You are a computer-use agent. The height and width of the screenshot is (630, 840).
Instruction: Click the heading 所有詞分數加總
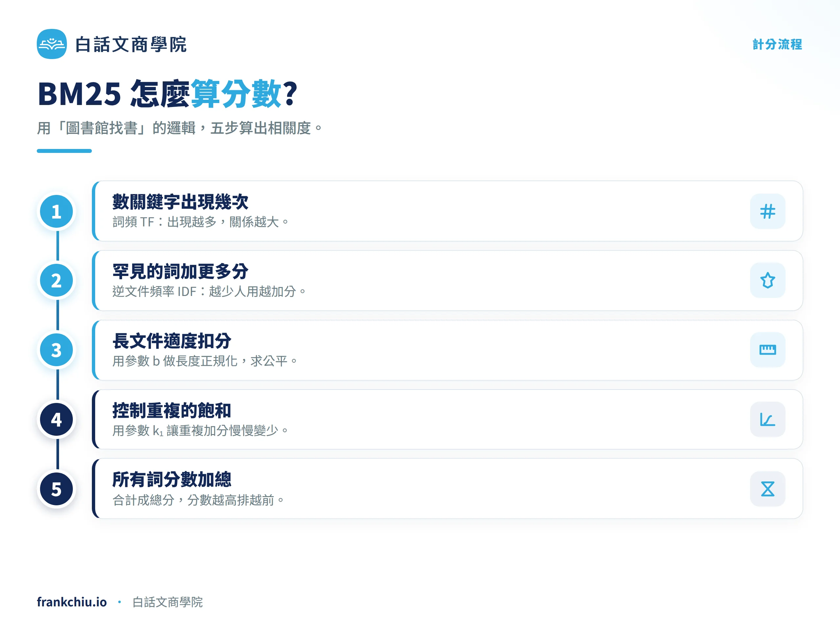[172, 479]
